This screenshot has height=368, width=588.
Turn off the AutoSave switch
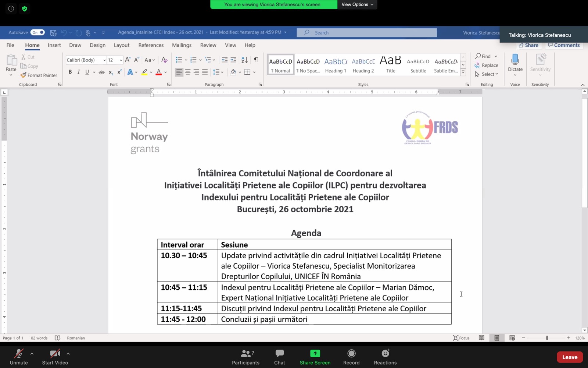tap(37, 32)
